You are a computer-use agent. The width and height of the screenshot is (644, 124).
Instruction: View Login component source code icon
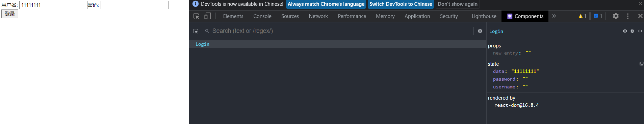point(640,31)
